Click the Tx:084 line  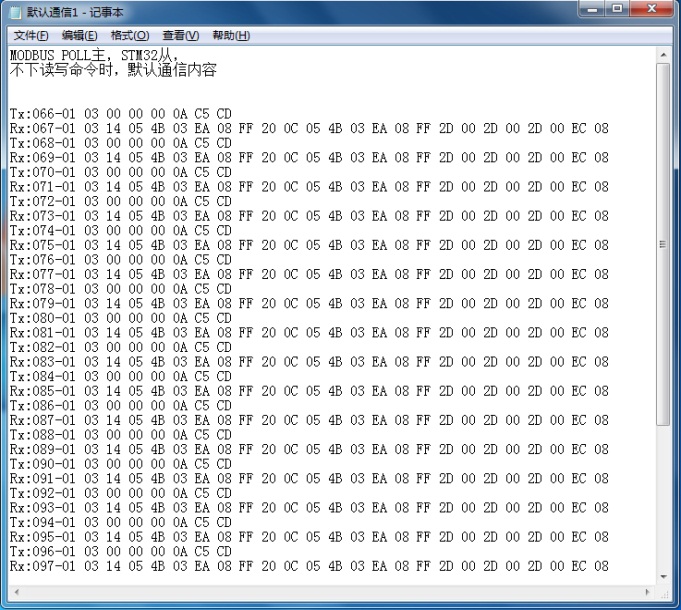coord(121,376)
